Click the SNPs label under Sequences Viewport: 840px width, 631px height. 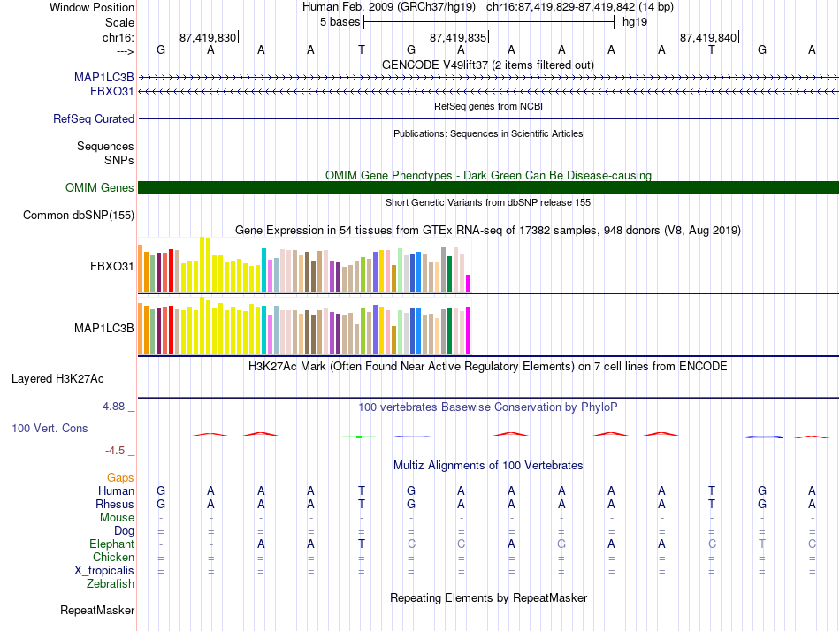pos(119,160)
